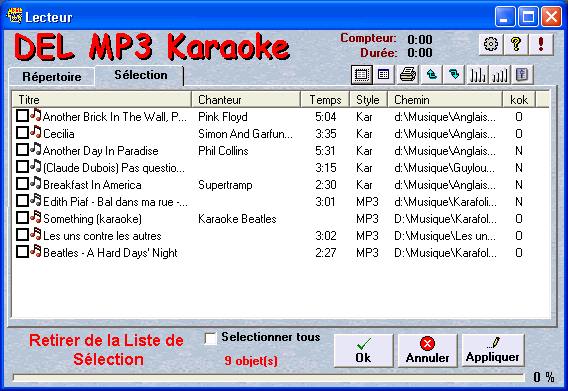Click note icon beside Beatles - A Hard Days' Night
Screen dimensions: 568x391
coord(36,251)
